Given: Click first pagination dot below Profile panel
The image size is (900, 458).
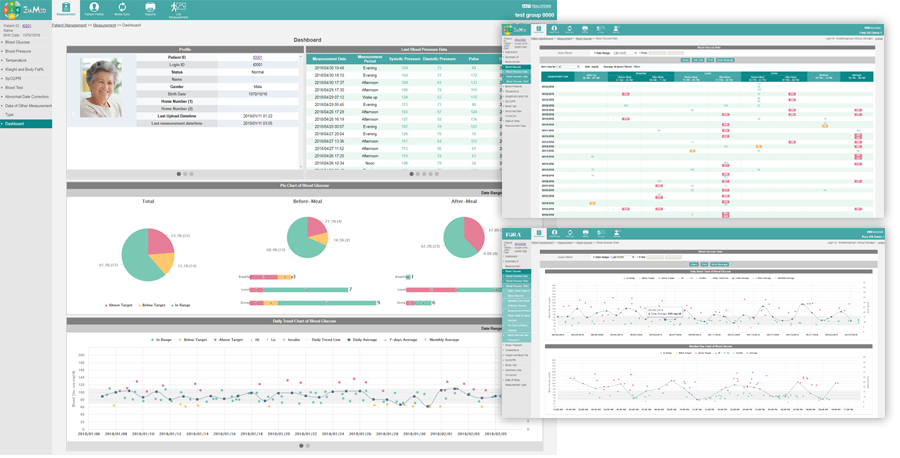Looking at the screenshot, I should (179, 174).
